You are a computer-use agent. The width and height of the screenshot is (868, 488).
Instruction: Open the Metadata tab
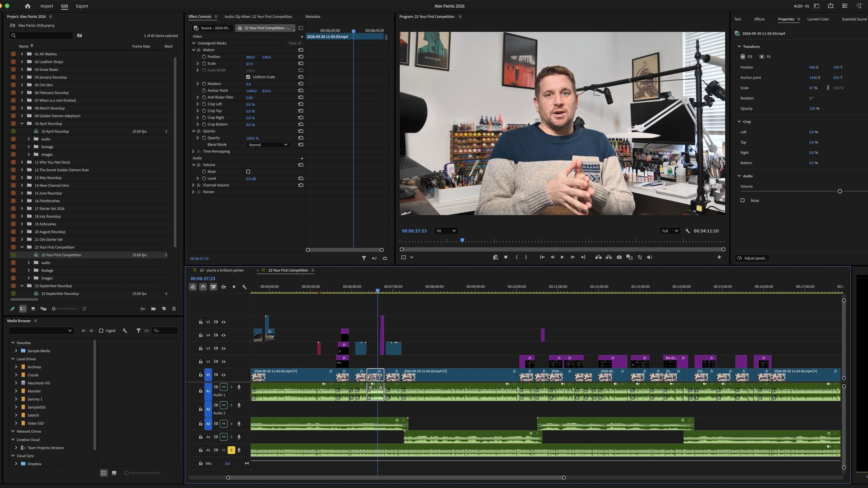[312, 17]
